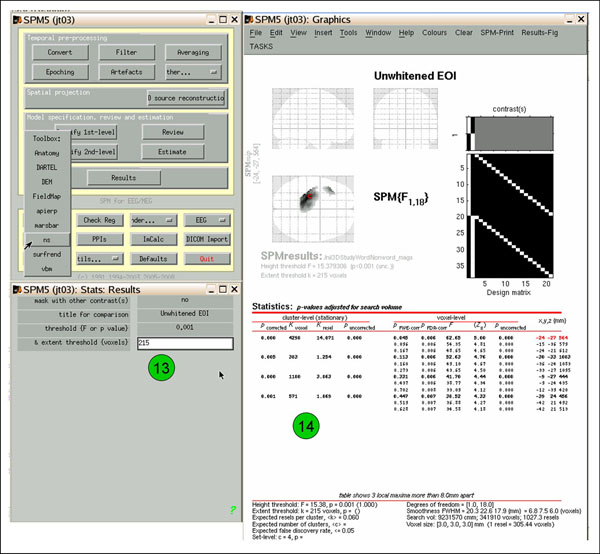Screen dimensions: 600x554
Task: Click the Estimate button
Action: point(171,152)
